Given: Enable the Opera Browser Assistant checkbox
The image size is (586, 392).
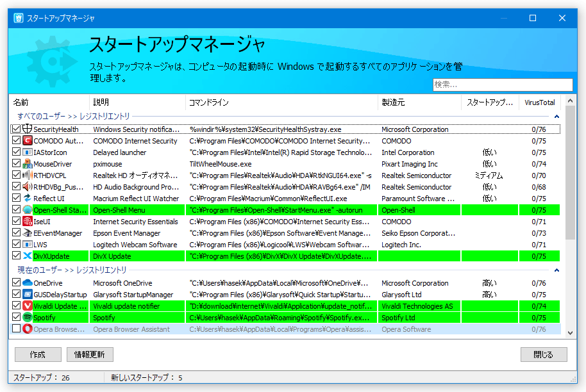Looking at the screenshot, I should (16, 329).
